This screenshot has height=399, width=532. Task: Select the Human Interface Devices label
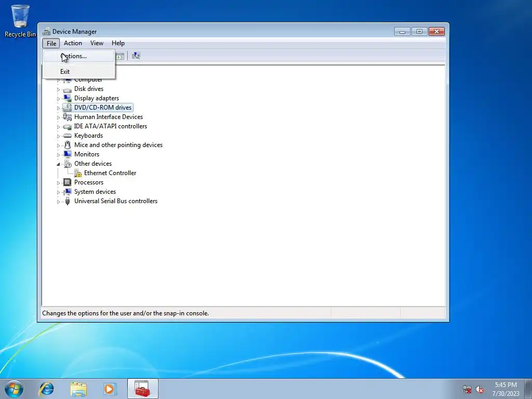coord(109,117)
